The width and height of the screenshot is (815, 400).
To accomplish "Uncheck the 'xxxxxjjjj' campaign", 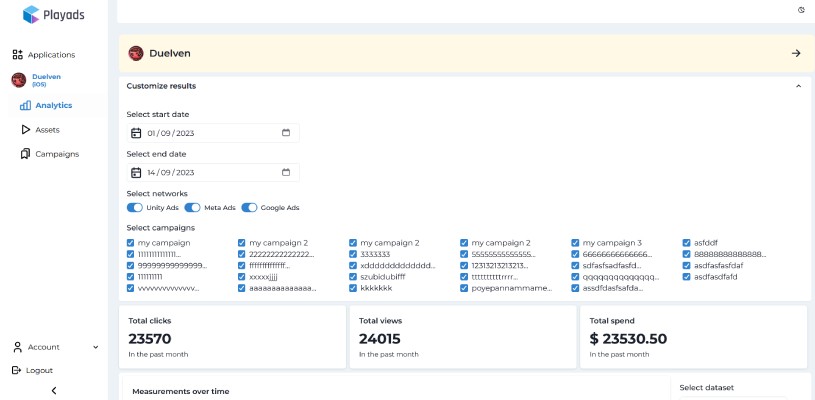I will tap(242, 277).
